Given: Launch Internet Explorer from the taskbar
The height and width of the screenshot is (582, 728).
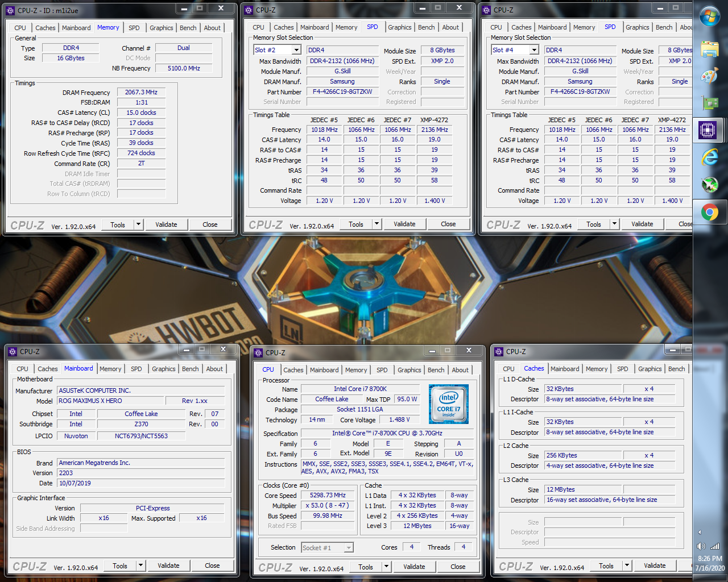Looking at the screenshot, I should point(710,157).
